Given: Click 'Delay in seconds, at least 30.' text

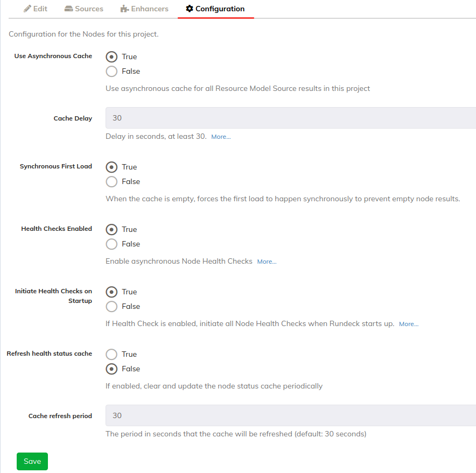Looking at the screenshot, I should click(x=156, y=137).
